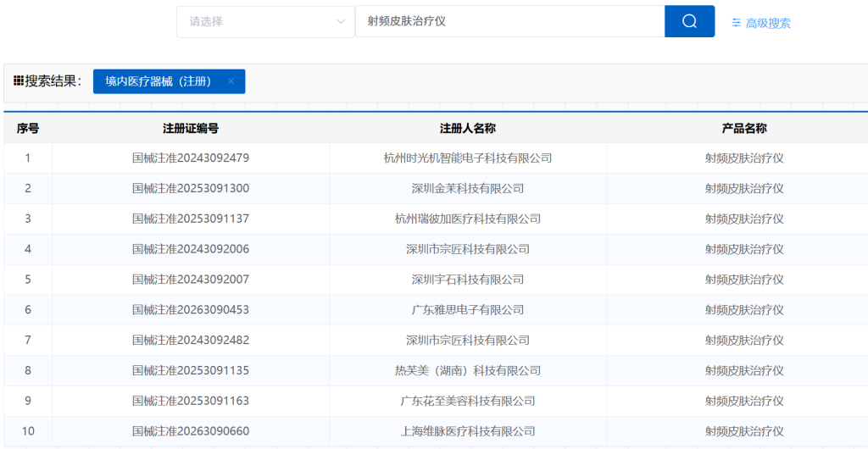Click the 序号 column header
The width and height of the screenshot is (868, 449).
pyautogui.click(x=28, y=128)
